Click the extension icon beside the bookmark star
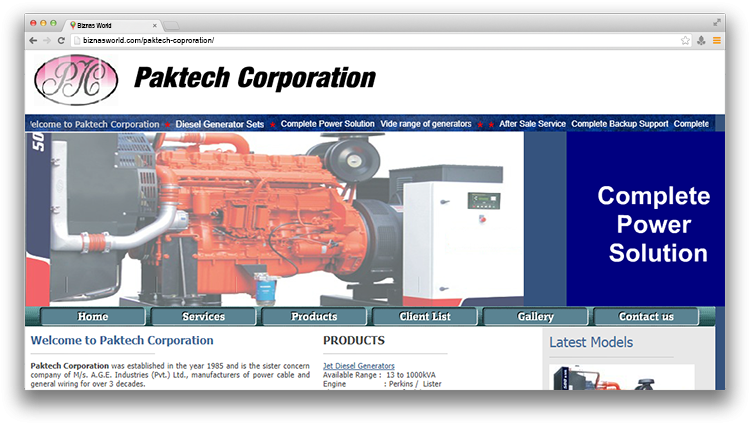Image resolution: width=750 pixels, height=425 pixels. [x=701, y=40]
